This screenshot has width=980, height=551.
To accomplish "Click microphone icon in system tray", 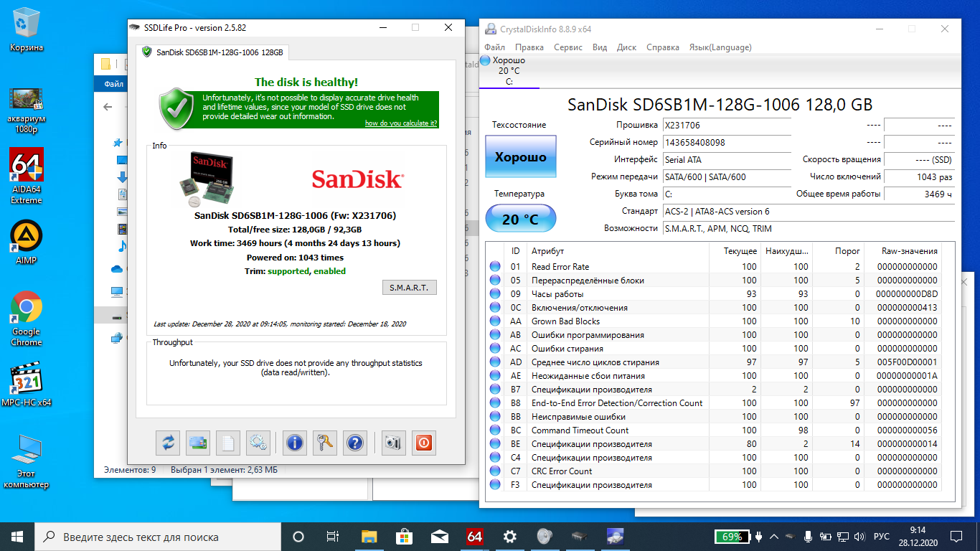I will click(x=809, y=537).
